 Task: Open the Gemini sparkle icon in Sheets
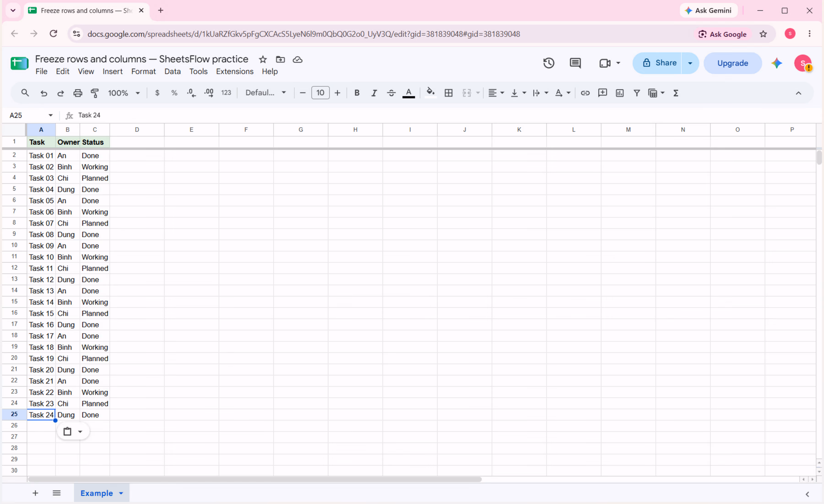click(x=777, y=63)
